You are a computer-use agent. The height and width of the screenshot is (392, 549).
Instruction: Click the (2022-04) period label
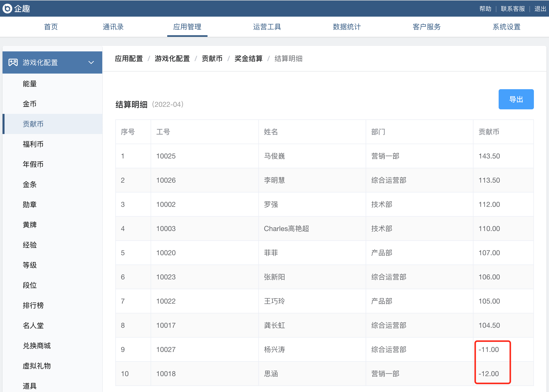coord(168,104)
